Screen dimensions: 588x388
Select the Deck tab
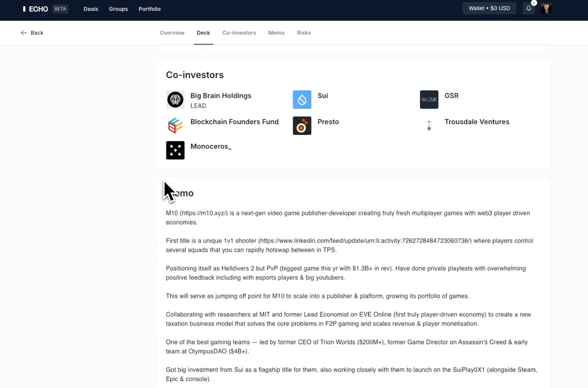tap(203, 33)
